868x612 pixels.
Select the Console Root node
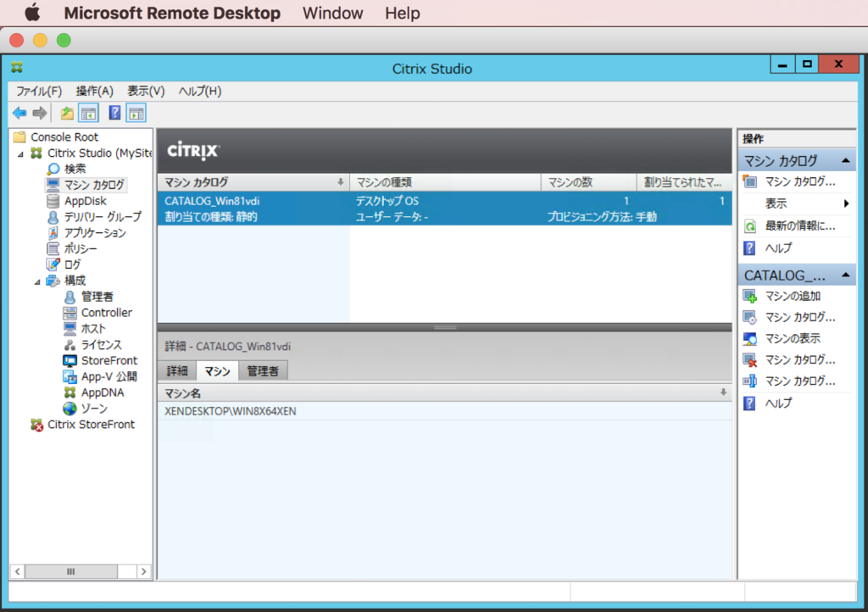(64, 137)
